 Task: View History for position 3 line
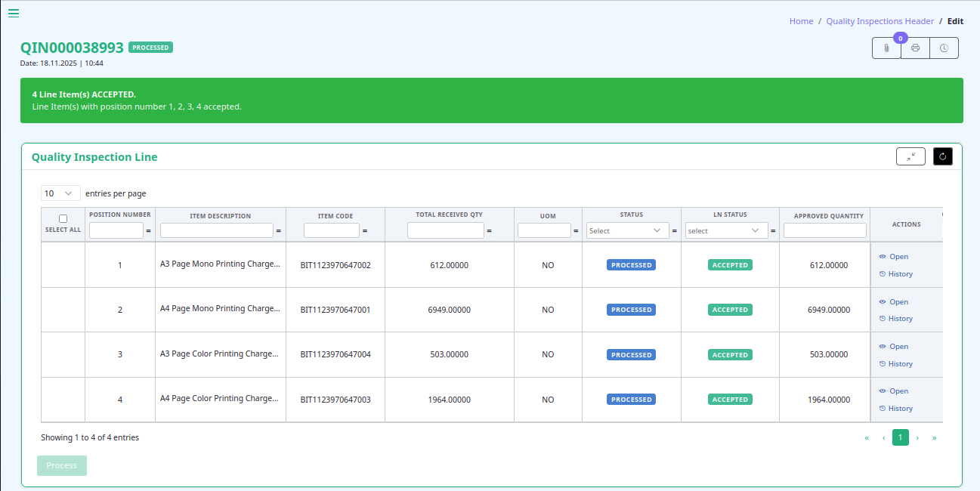click(x=900, y=364)
